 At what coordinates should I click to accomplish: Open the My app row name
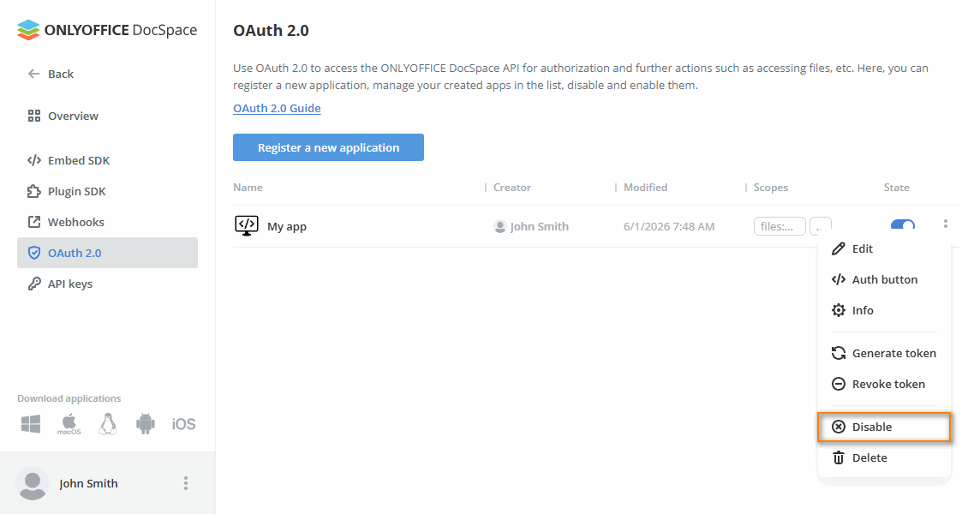pyautogui.click(x=287, y=226)
